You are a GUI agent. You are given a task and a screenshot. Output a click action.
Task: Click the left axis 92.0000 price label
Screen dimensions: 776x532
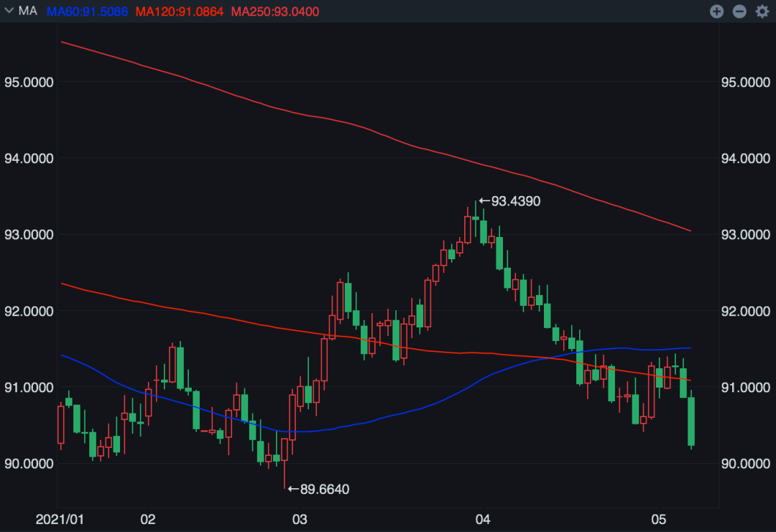tap(29, 311)
